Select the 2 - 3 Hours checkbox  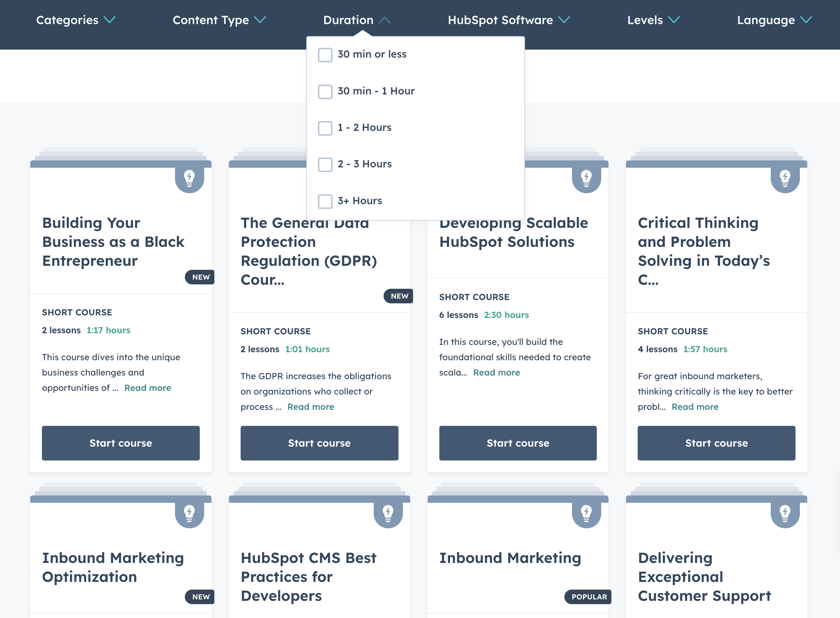coord(324,164)
